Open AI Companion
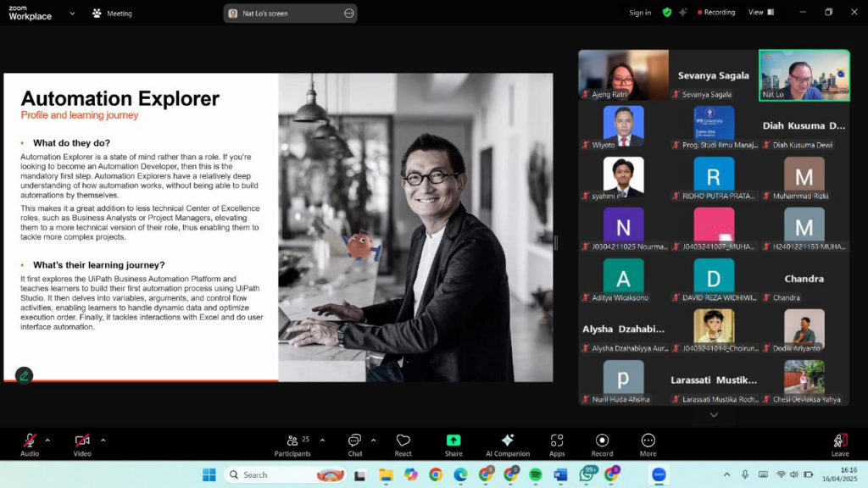 tap(508, 445)
